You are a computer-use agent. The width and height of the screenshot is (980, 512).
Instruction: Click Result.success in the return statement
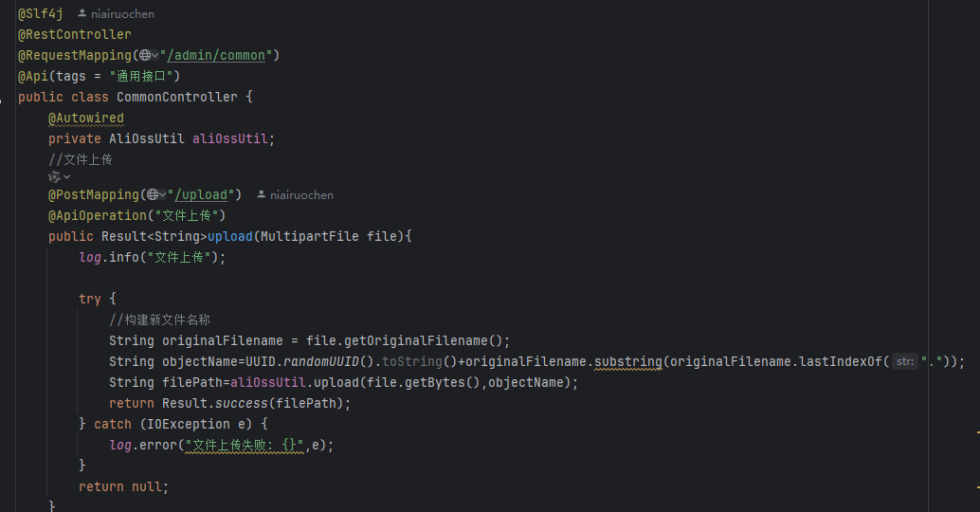(215, 403)
